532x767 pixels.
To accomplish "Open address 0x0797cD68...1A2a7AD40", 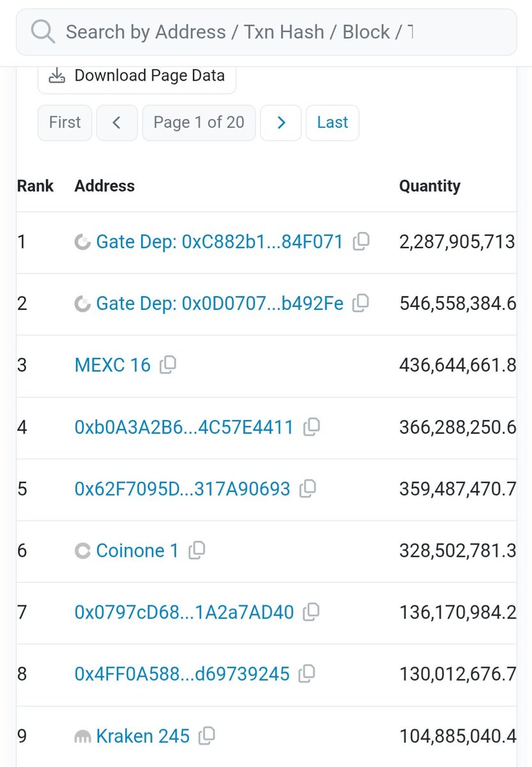I will click(x=184, y=612).
